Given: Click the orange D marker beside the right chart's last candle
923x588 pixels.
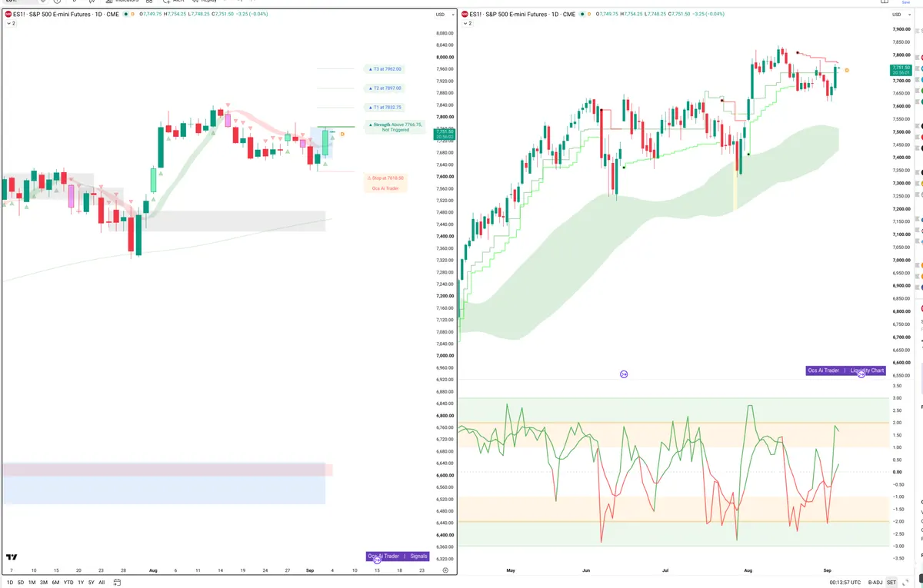Looking at the screenshot, I should coord(847,71).
